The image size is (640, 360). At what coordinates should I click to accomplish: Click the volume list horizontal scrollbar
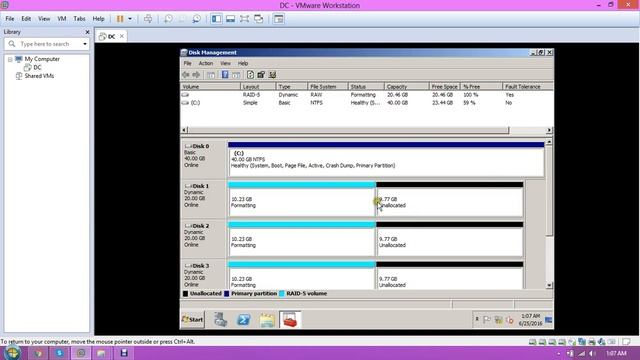click(x=348, y=130)
